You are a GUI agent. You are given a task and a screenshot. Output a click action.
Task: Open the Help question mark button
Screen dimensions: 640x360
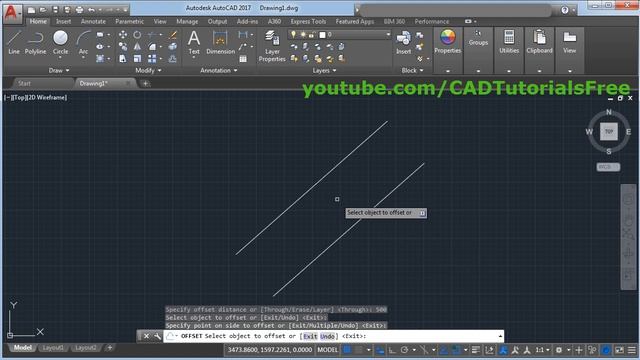[565, 10]
